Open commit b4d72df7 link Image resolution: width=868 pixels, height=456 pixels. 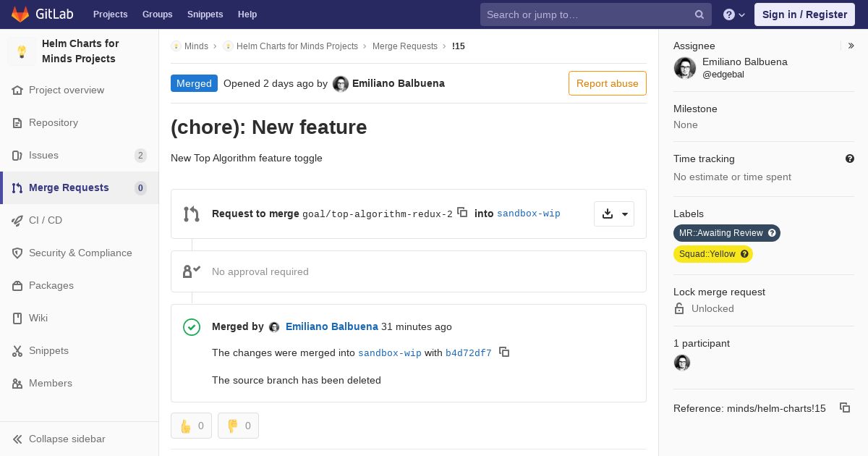pos(469,353)
